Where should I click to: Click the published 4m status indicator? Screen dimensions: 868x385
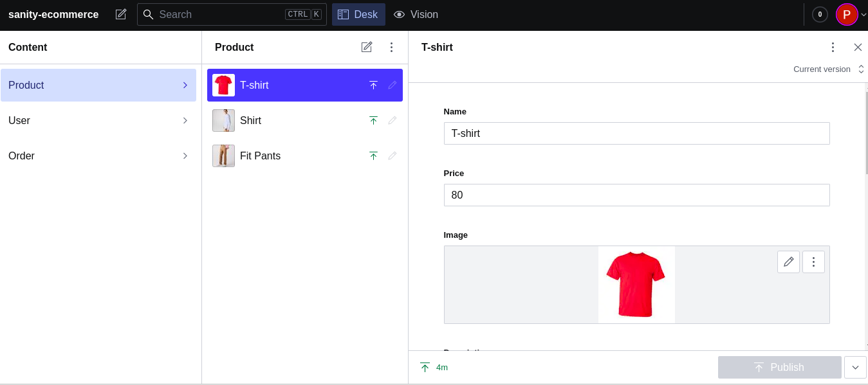click(x=434, y=367)
